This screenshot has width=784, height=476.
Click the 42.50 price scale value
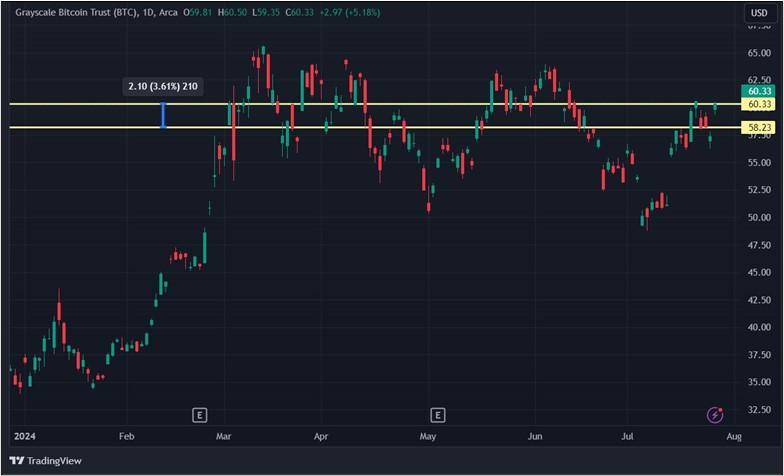pyautogui.click(x=759, y=300)
